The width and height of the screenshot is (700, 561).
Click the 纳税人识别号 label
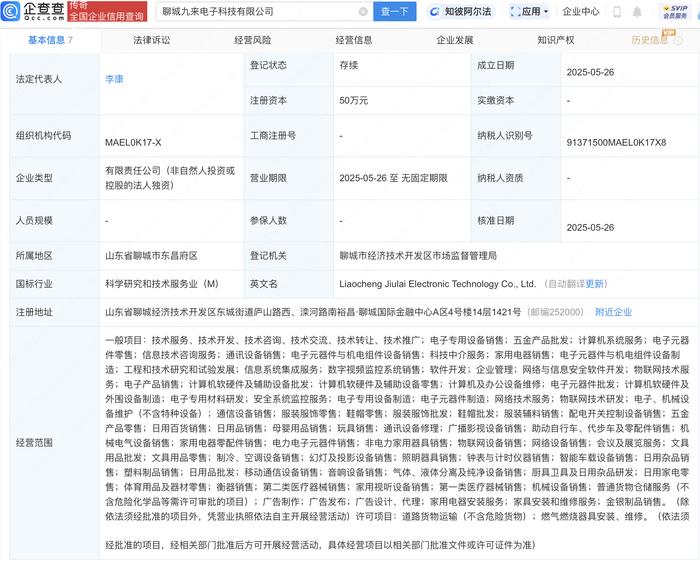click(x=505, y=135)
